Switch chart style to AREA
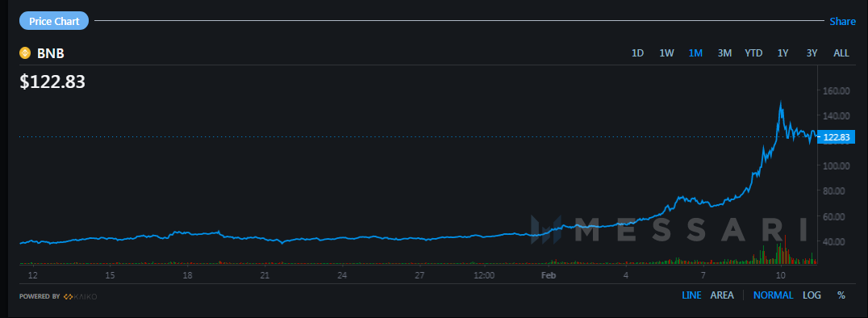 [722, 295]
